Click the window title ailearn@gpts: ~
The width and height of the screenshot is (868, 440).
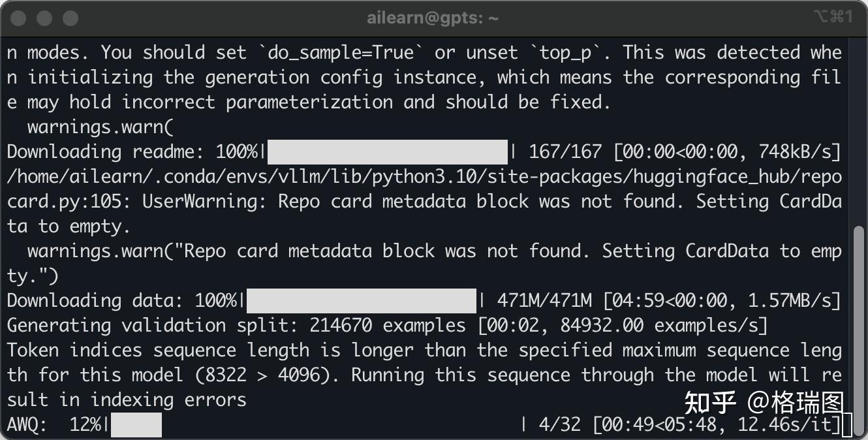tap(433, 18)
